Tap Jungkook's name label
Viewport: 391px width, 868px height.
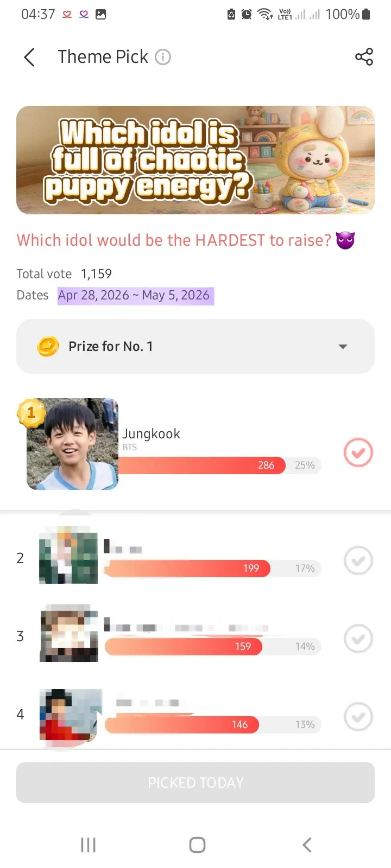point(151,433)
